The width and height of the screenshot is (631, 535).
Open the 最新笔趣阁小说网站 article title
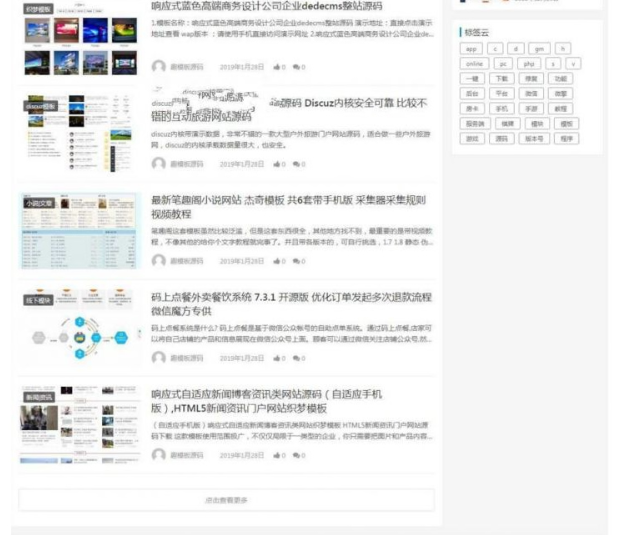pyautogui.click(x=288, y=200)
